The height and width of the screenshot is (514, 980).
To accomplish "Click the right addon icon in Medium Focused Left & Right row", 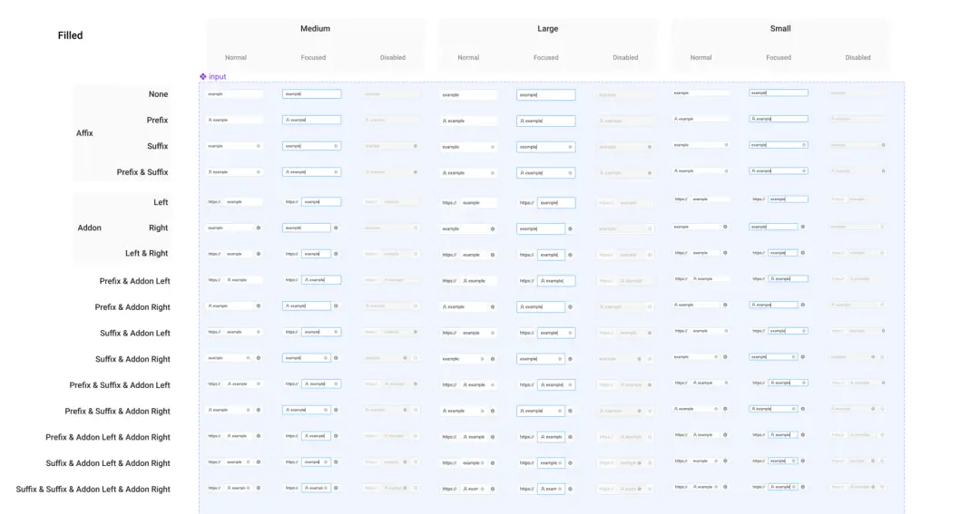I will 336,254.
